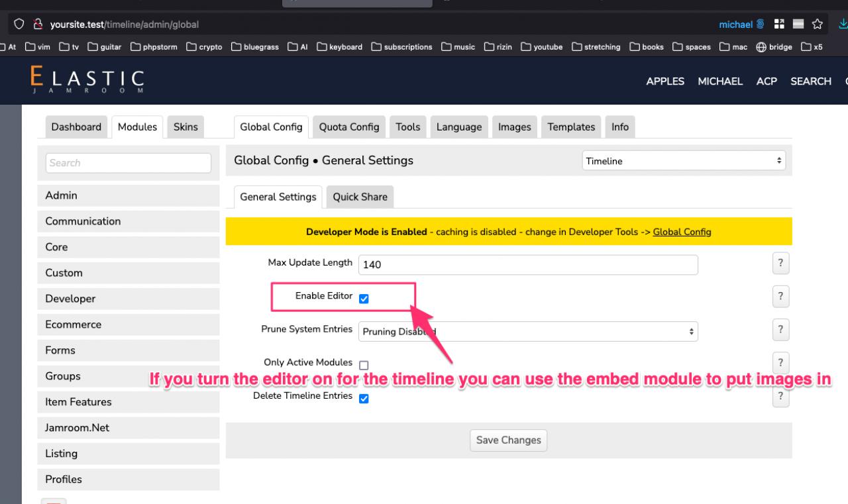Uncheck the Delete Timeline Entries checkbox
This screenshot has height=504, width=848.
pos(364,399)
